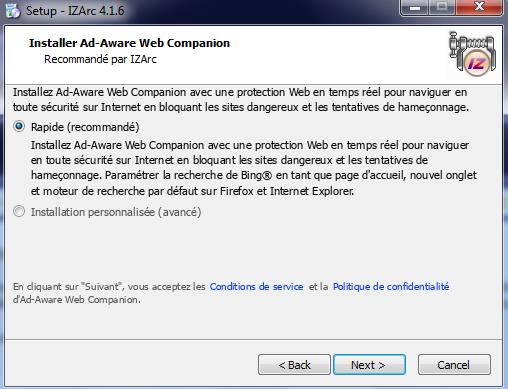
Task: Click the "Setup - IZArc 4.1.6" title text
Action: coord(75,11)
